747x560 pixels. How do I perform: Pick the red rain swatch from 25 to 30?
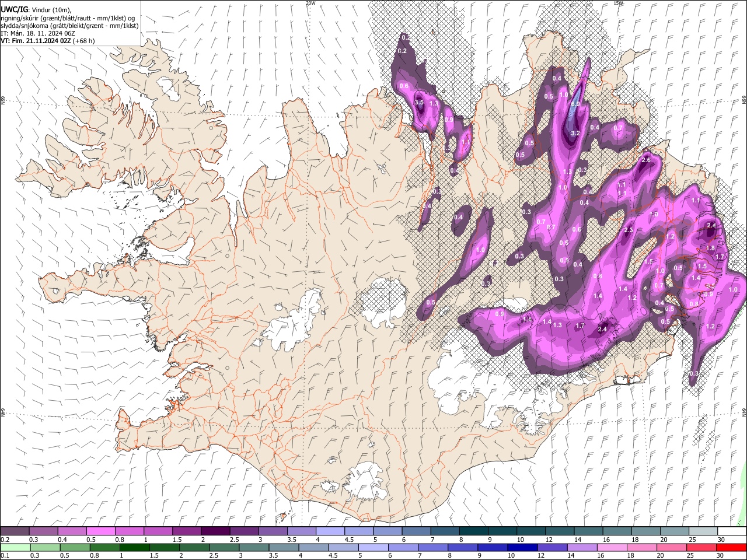tap(701, 547)
